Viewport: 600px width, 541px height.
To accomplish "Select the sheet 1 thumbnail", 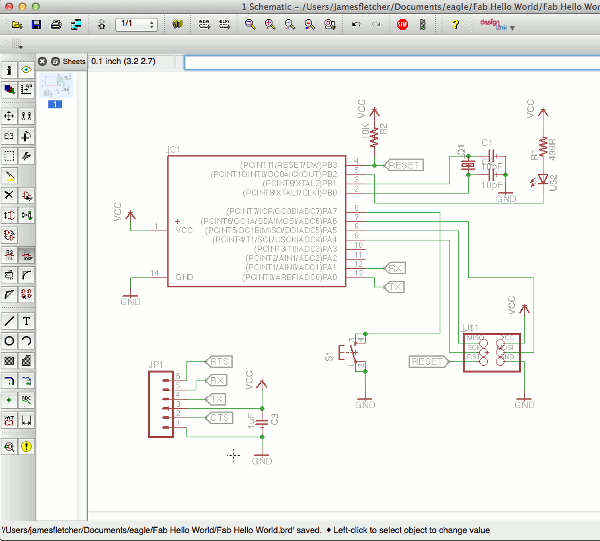I will tap(56, 86).
